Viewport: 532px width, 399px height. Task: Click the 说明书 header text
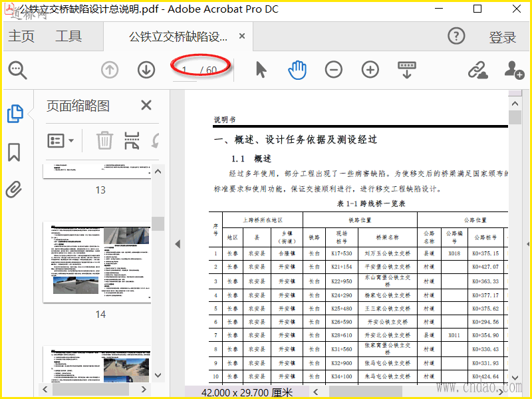[x=225, y=120]
